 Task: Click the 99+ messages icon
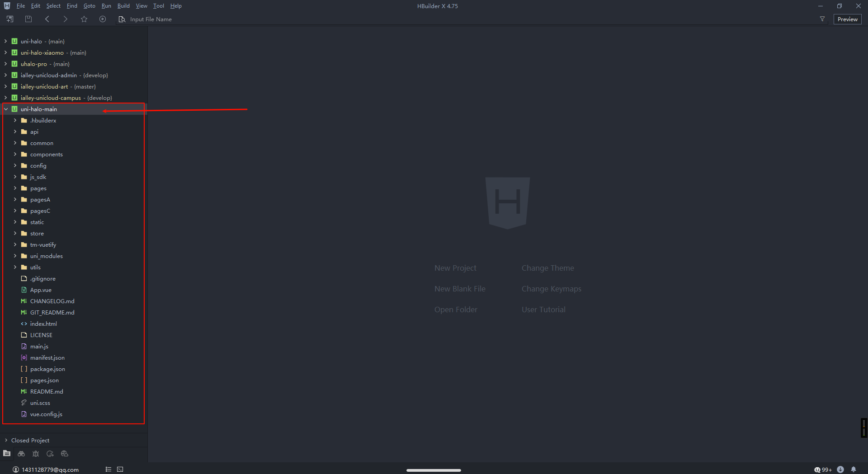pyautogui.click(x=823, y=469)
